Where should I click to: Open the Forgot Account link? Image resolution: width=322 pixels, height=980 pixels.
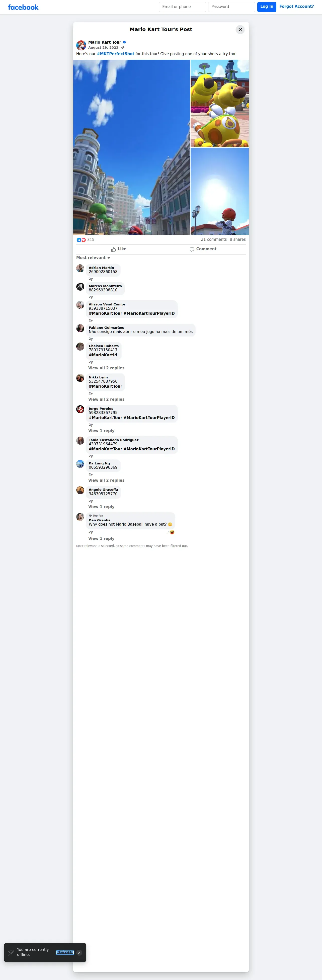296,7
